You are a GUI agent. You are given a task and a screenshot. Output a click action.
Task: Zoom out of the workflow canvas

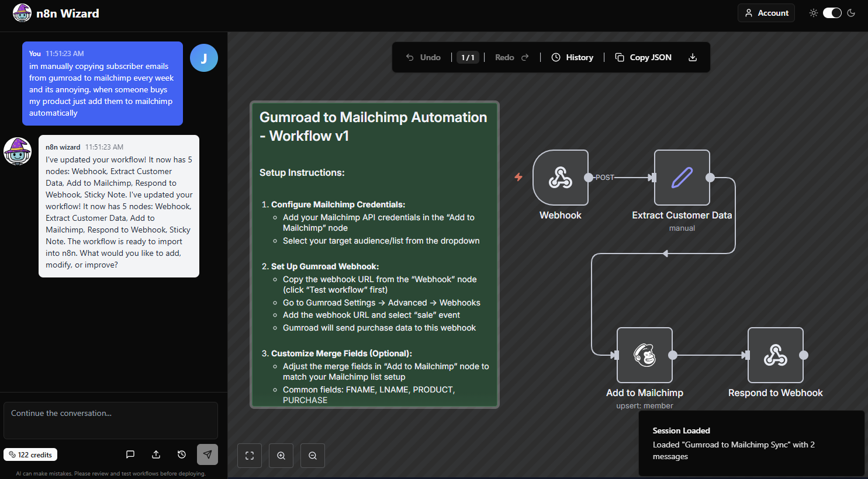pyautogui.click(x=313, y=455)
